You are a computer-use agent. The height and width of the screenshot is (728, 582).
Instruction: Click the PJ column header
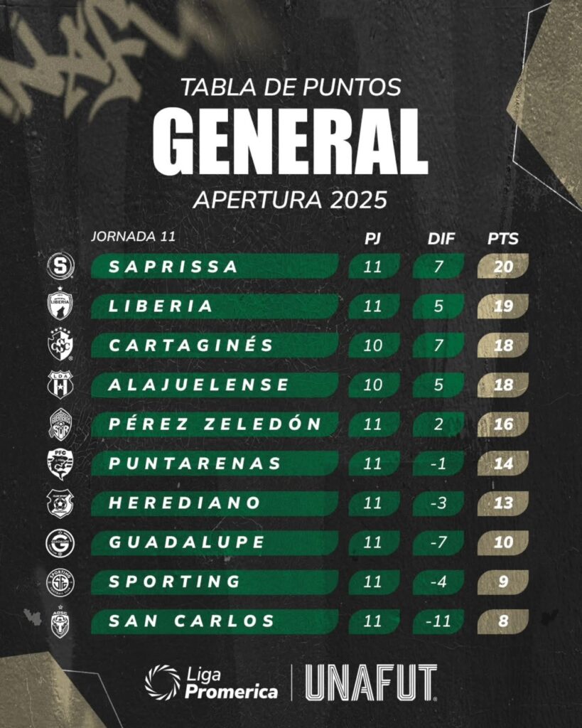(372, 239)
